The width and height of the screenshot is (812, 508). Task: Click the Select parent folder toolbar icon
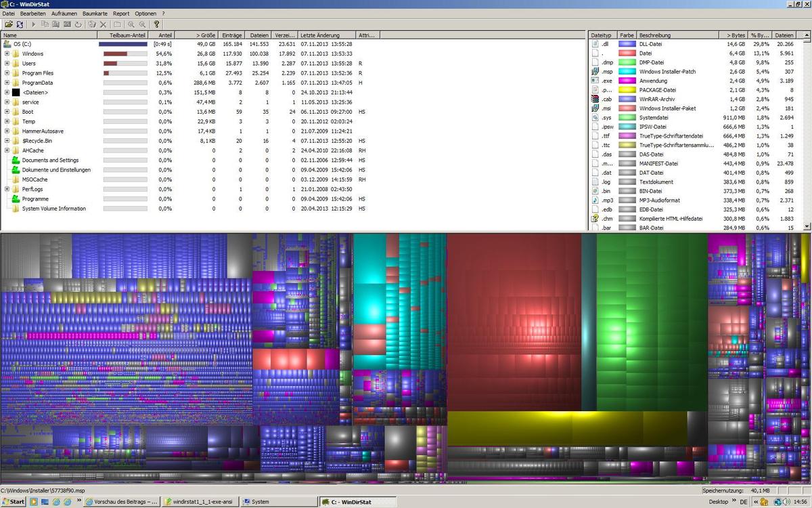pyautogui.click(x=118, y=24)
